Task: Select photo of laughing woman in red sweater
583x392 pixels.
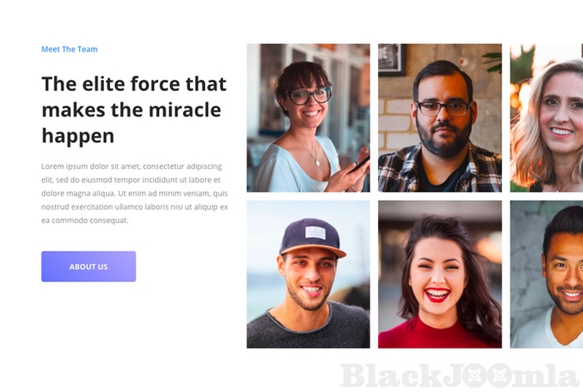Action: [440, 274]
